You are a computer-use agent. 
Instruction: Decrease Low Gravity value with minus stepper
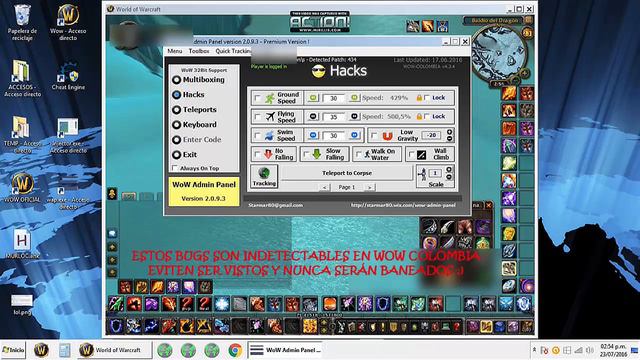(x=449, y=139)
